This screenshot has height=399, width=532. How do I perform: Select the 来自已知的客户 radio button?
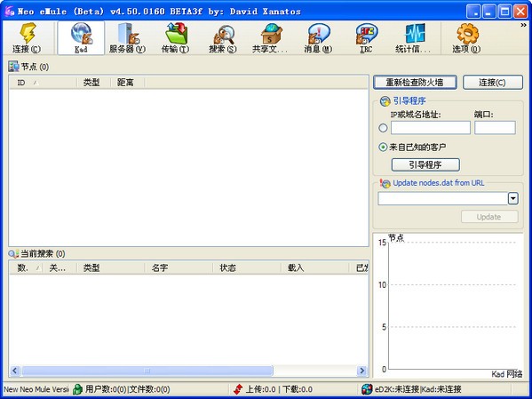pyautogui.click(x=383, y=148)
